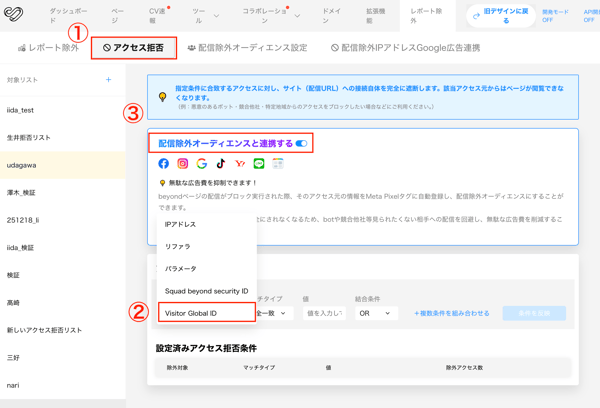Click +複数条件を組み合わせる link
Screen dimensions: 600x408
point(452,313)
